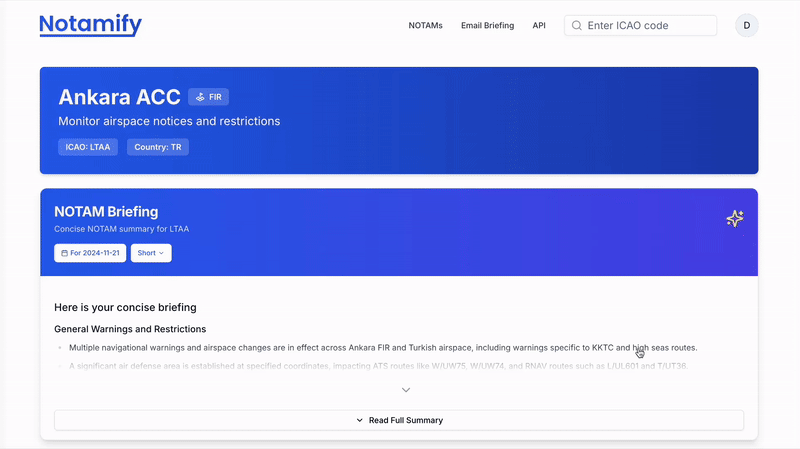Screen dimensions: 800x449
Task: Open the user avatar D menu
Action: pyautogui.click(x=746, y=26)
